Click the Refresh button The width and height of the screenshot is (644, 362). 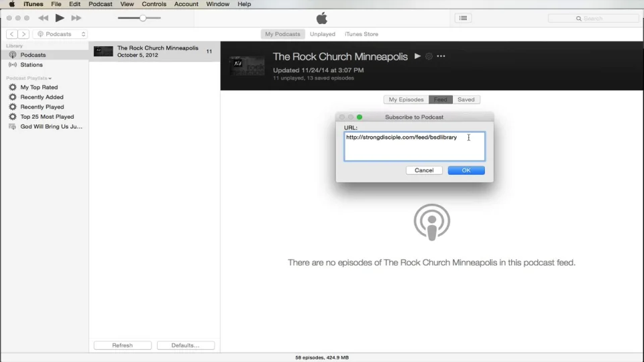point(122,346)
